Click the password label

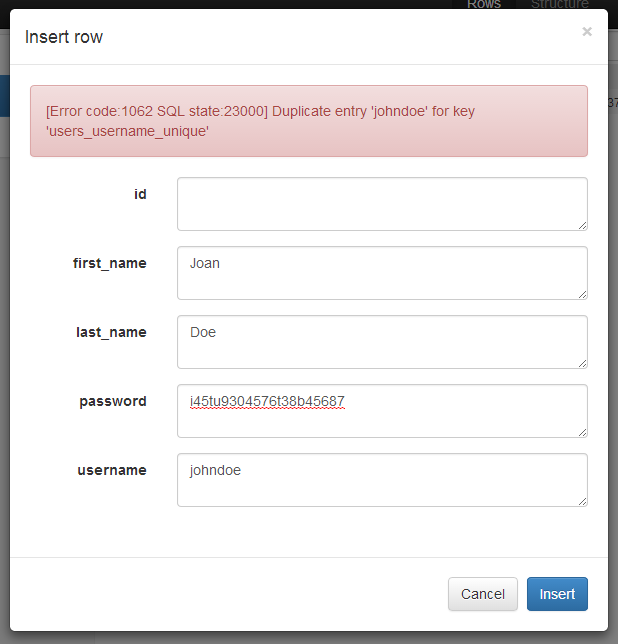(113, 401)
